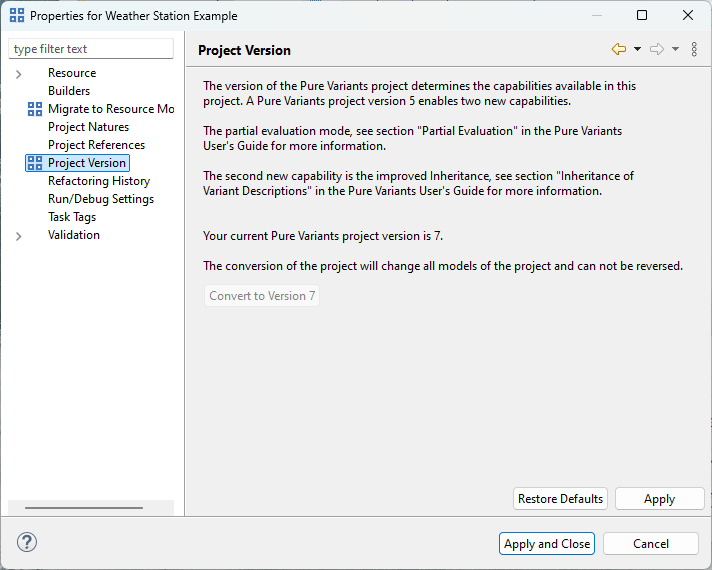Open the three-dot view menu icon
This screenshot has width=712, height=570.
tap(694, 49)
